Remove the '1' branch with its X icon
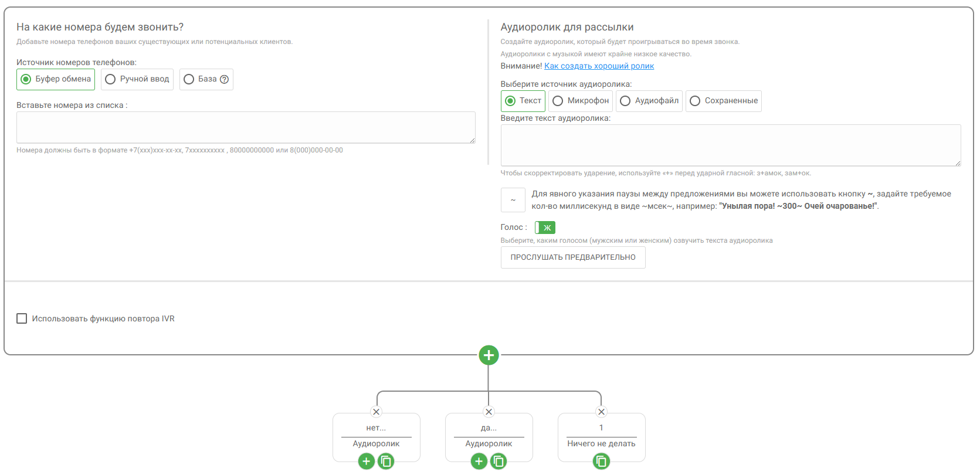 click(601, 412)
